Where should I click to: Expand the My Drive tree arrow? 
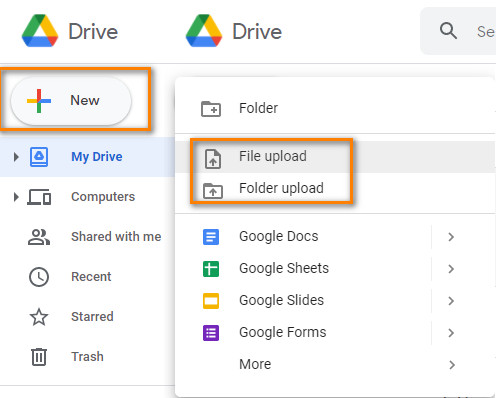point(16,157)
